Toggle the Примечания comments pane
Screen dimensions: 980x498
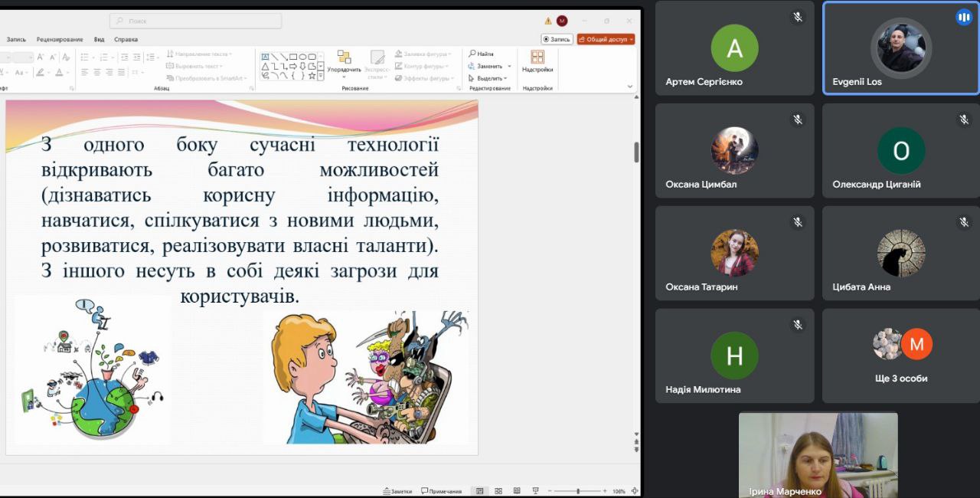441,491
